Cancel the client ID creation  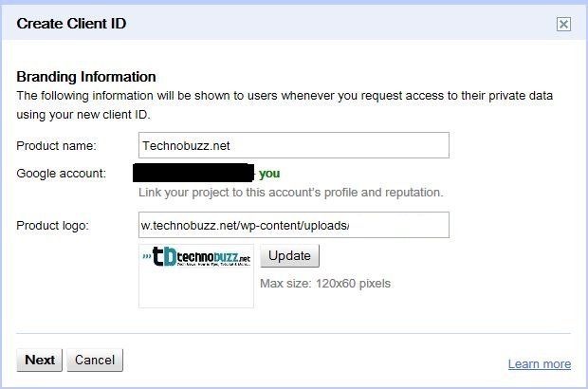95,361
